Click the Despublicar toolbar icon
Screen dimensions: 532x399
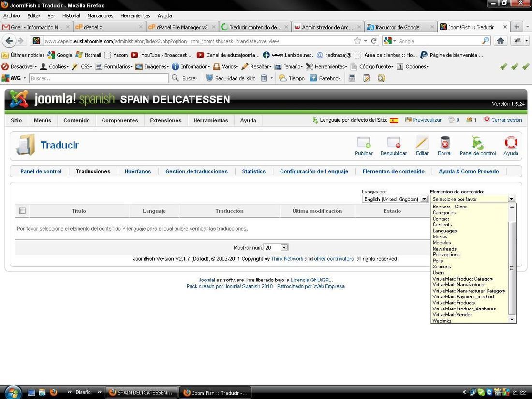click(x=394, y=143)
